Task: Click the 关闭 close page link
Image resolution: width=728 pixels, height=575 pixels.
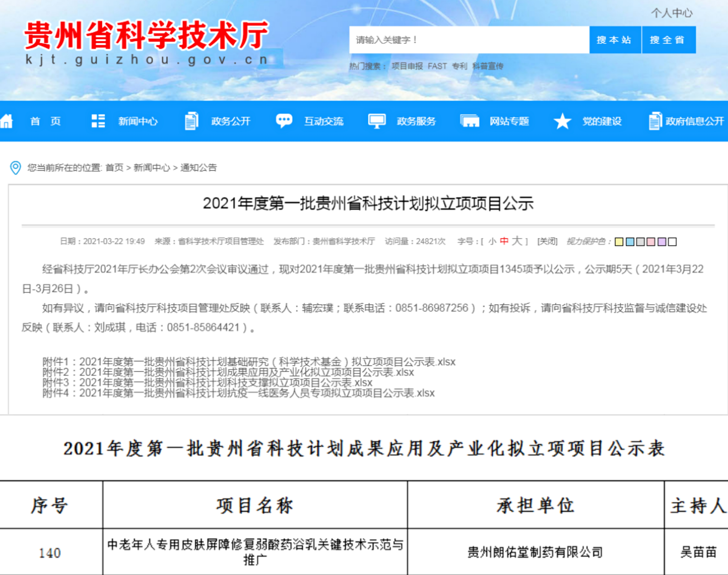Action: coord(547,241)
